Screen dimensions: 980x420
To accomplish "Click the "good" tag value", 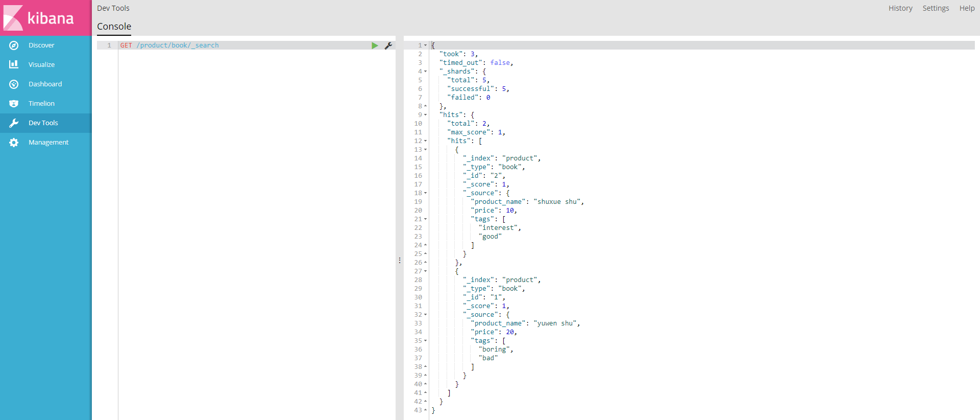I will point(490,237).
